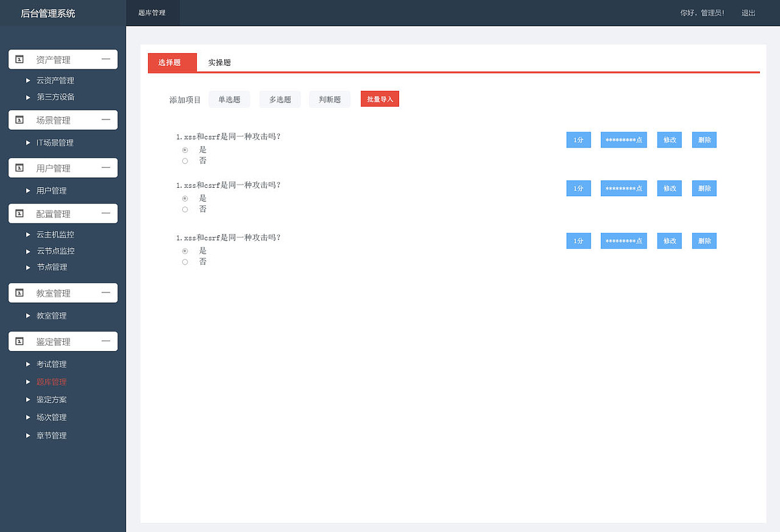Open 用户管理 sub-item in the sidebar

[x=52, y=191]
